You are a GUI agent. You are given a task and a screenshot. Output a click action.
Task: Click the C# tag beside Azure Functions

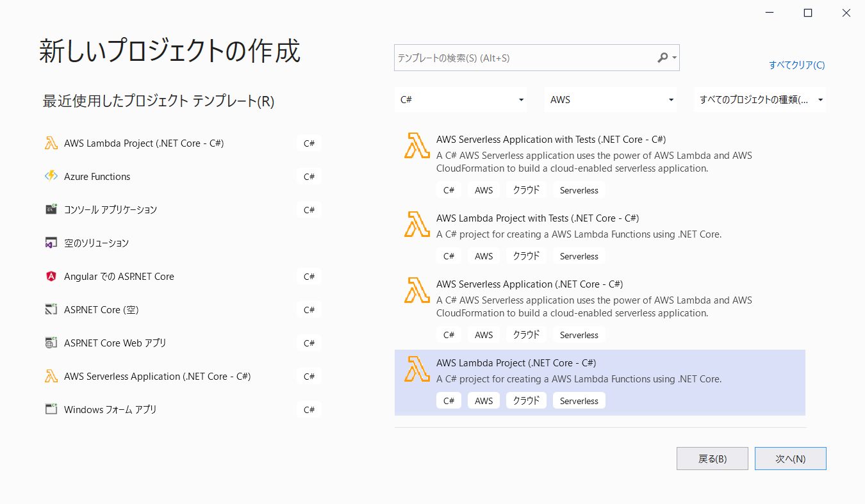pyautogui.click(x=309, y=177)
